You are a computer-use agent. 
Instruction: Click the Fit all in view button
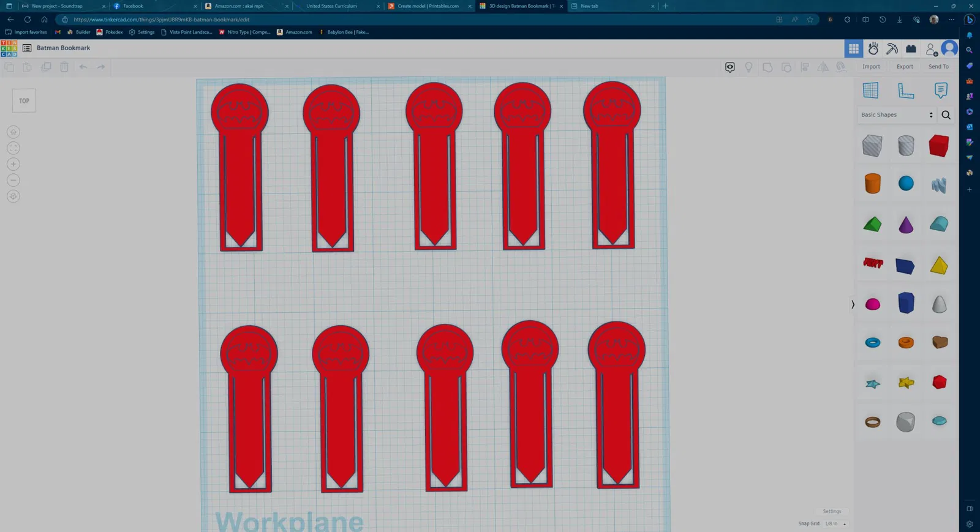point(13,148)
